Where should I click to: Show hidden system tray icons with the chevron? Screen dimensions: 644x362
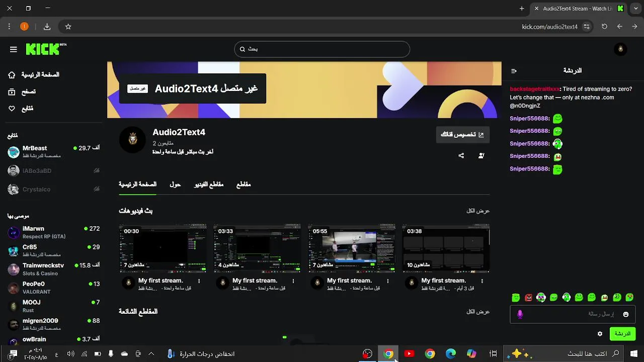click(151, 354)
